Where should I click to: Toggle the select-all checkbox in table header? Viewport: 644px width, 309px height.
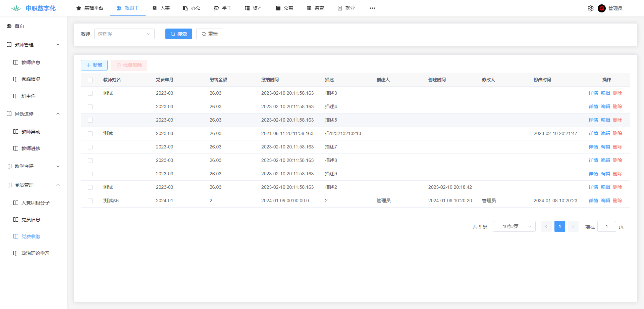[90, 80]
